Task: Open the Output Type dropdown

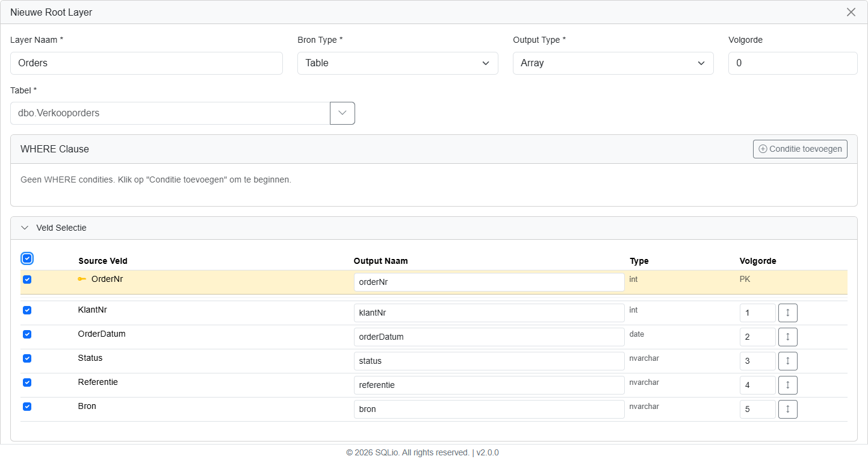Action: (x=613, y=63)
